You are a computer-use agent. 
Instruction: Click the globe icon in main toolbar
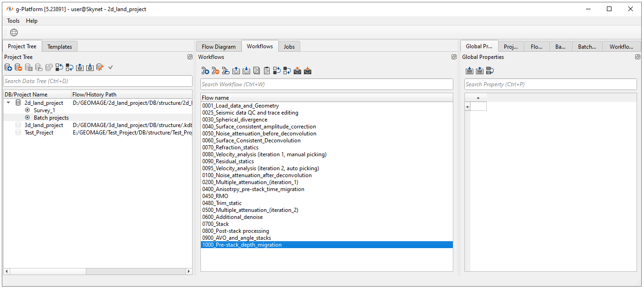tap(14, 32)
